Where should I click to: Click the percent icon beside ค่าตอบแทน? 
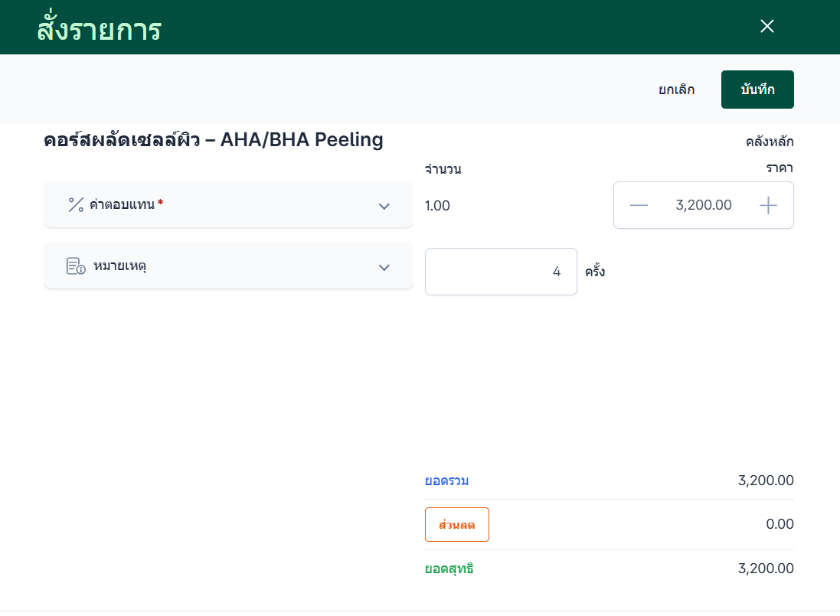76,204
